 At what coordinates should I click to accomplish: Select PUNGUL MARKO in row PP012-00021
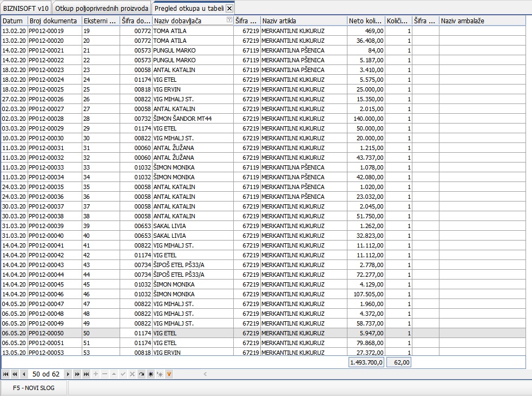tap(193, 50)
